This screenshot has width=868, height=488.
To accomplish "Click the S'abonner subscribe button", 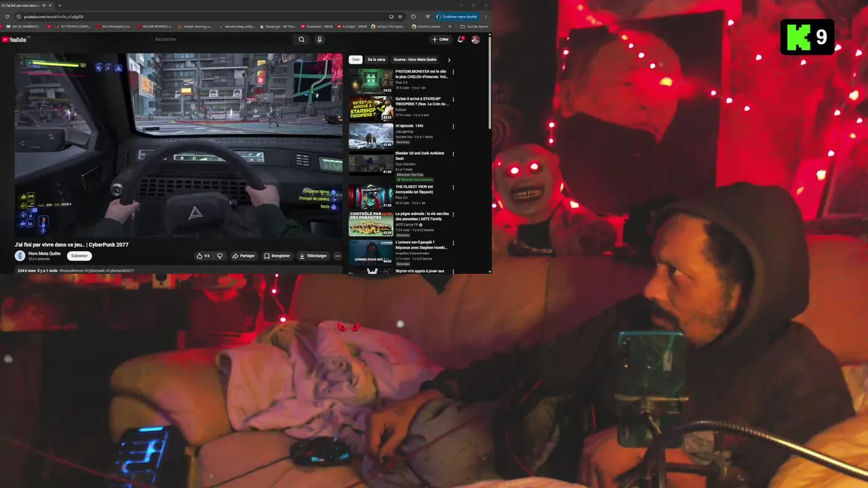I will click(x=79, y=256).
